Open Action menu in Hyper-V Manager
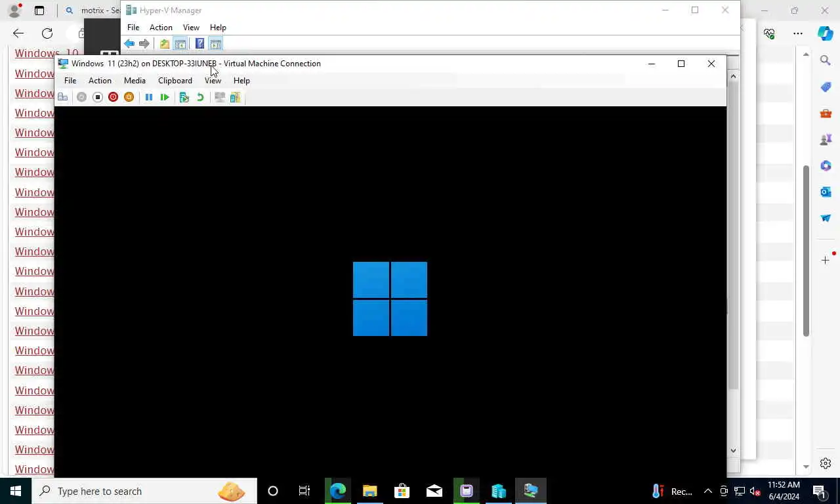This screenshot has width=840, height=504. tap(161, 28)
